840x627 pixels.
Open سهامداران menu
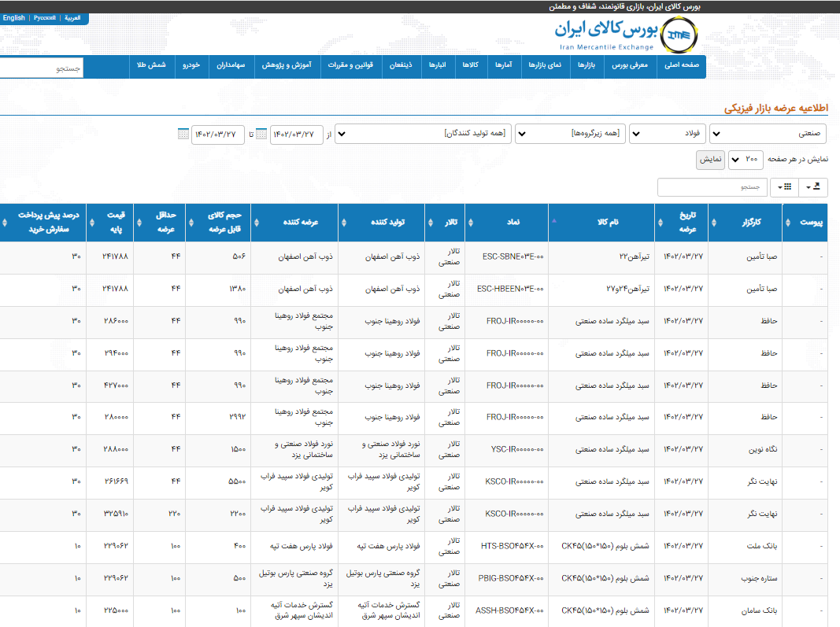[231, 65]
